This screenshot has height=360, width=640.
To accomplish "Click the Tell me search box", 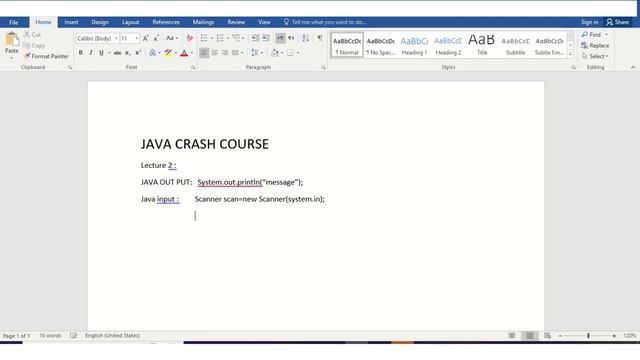I will 325,22.
